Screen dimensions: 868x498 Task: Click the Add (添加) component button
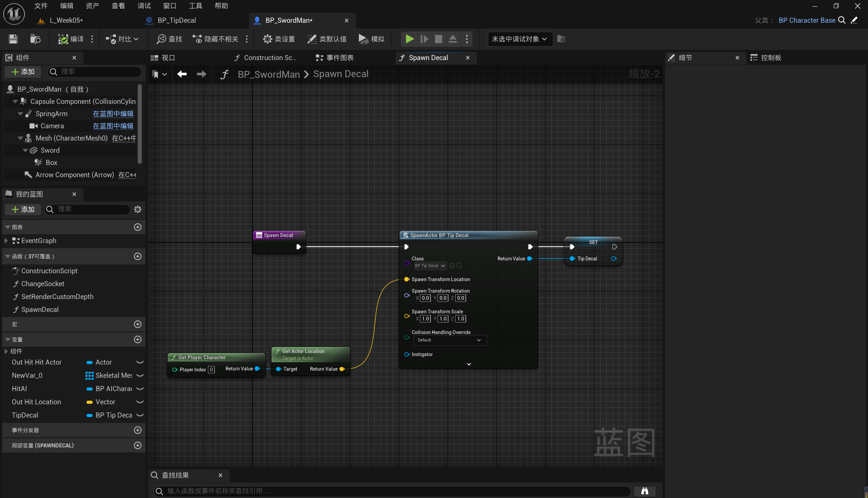point(23,72)
